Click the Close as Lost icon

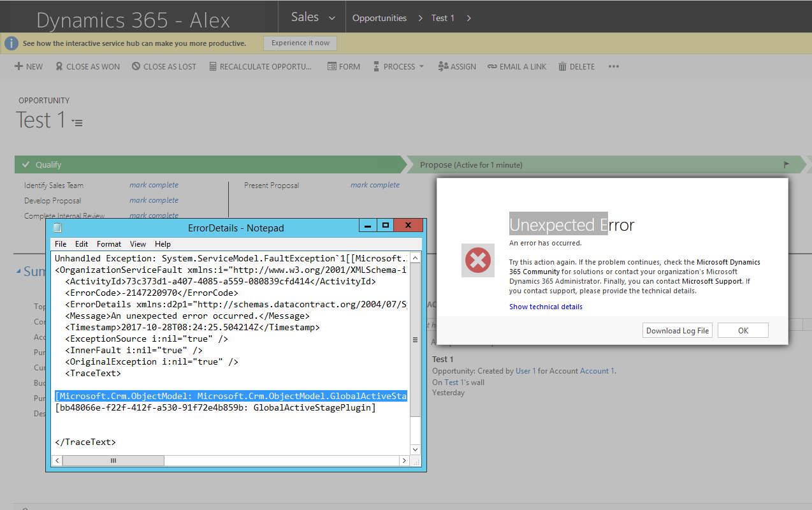click(134, 66)
